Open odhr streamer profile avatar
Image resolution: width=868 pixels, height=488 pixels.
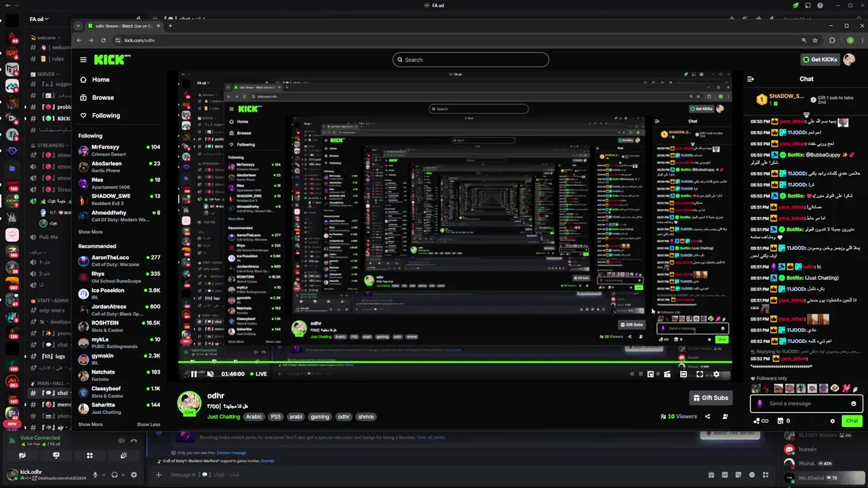(189, 403)
